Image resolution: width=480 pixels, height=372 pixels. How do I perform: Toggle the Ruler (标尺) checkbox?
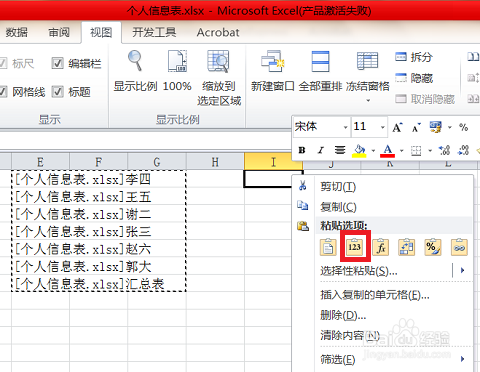click(3, 63)
